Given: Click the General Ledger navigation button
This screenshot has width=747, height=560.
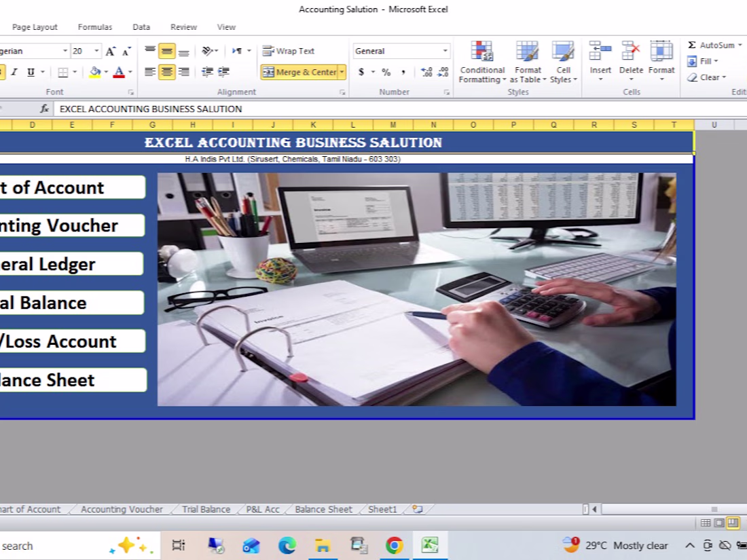Looking at the screenshot, I should click(71, 264).
